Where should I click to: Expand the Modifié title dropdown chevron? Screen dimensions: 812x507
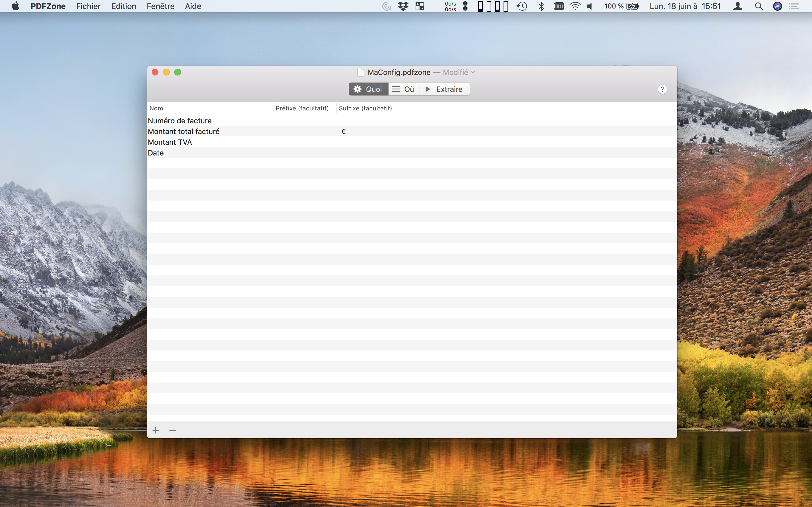click(x=473, y=72)
